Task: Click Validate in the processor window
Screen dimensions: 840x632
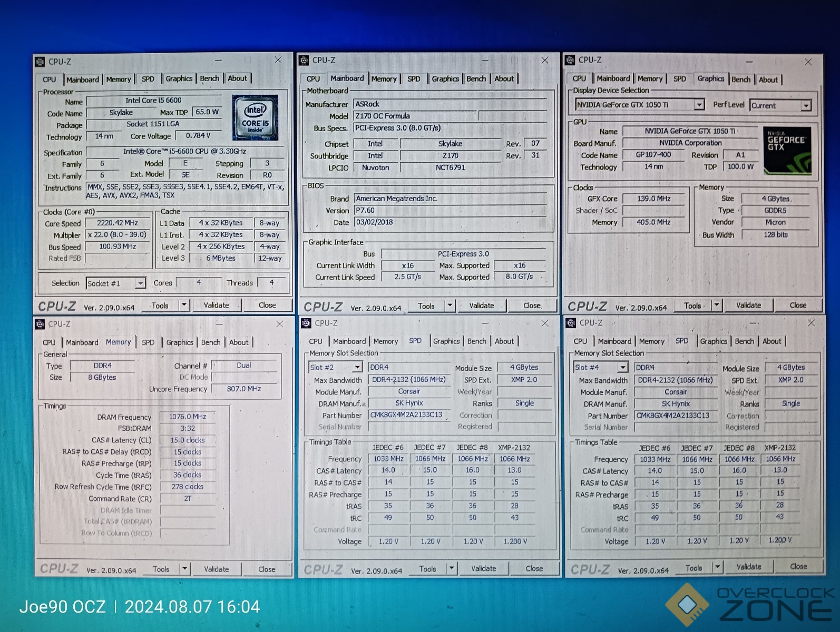Action: click(x=216, y=305)
